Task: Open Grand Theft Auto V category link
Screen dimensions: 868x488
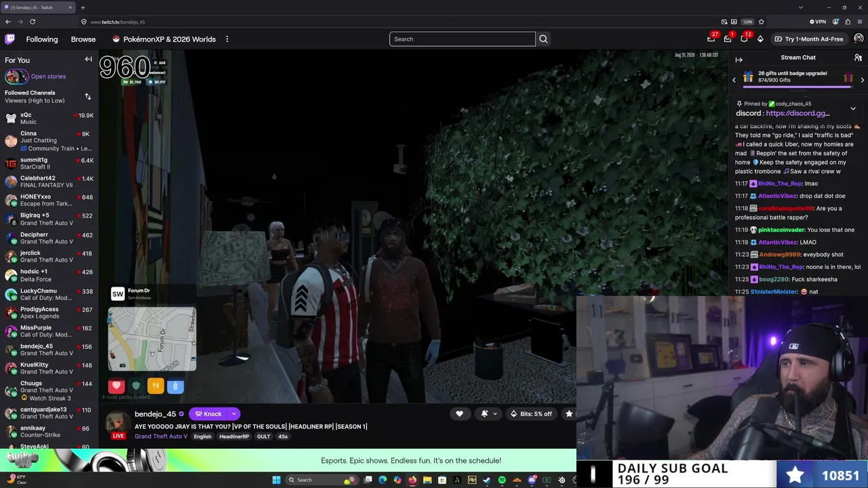Action: coord(161,436)
